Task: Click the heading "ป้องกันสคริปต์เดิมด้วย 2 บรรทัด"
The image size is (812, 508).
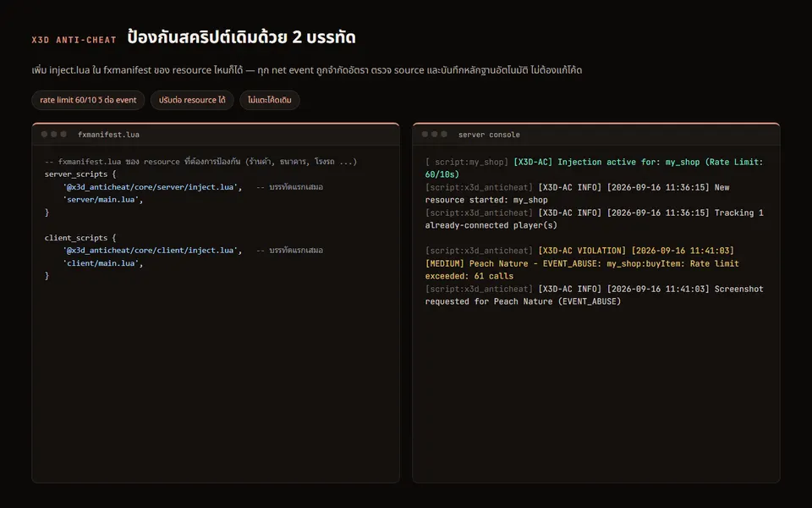Action: point(241,37)
